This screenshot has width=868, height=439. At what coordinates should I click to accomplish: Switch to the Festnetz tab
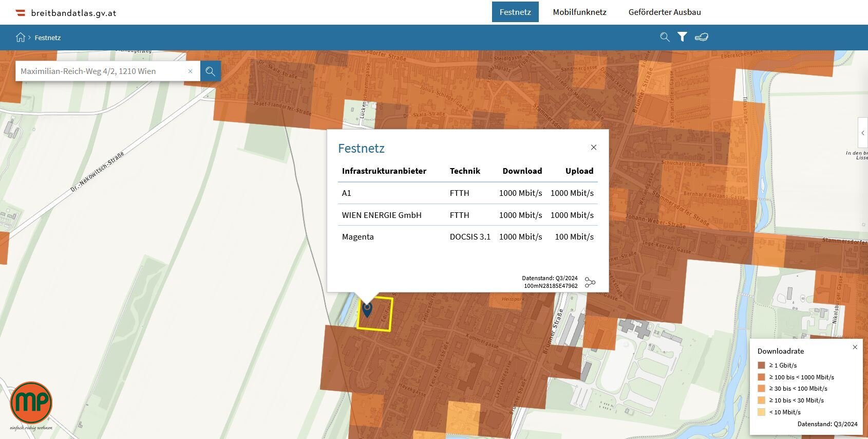pyautogui.click(x=515, y=12)
